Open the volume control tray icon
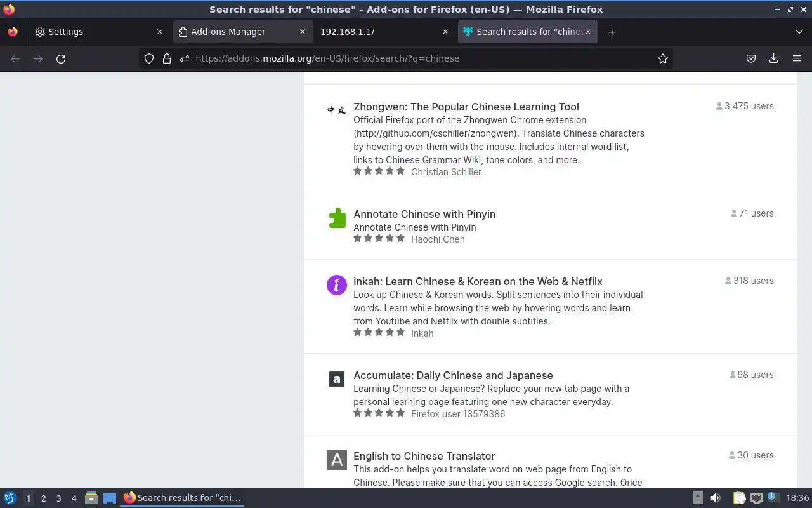 [x=716, y=498]
